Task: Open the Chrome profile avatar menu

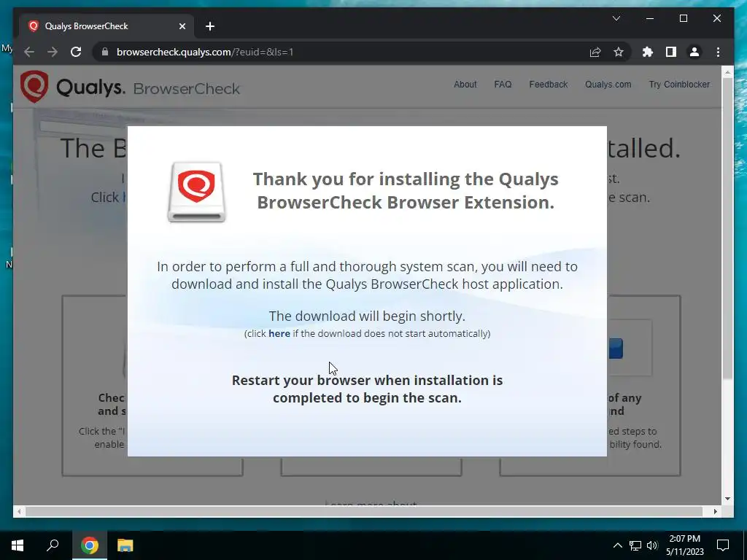Action: [x=694, y=52]
